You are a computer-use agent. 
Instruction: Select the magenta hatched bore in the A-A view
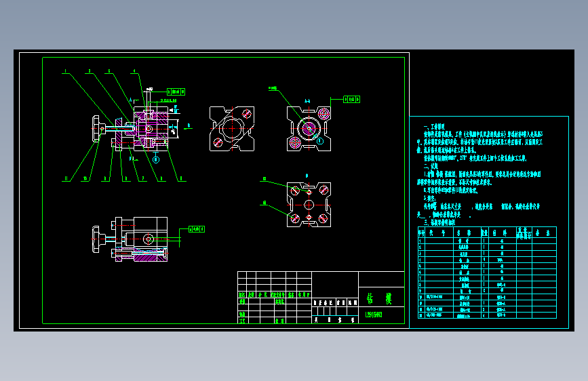coord(309,129)
